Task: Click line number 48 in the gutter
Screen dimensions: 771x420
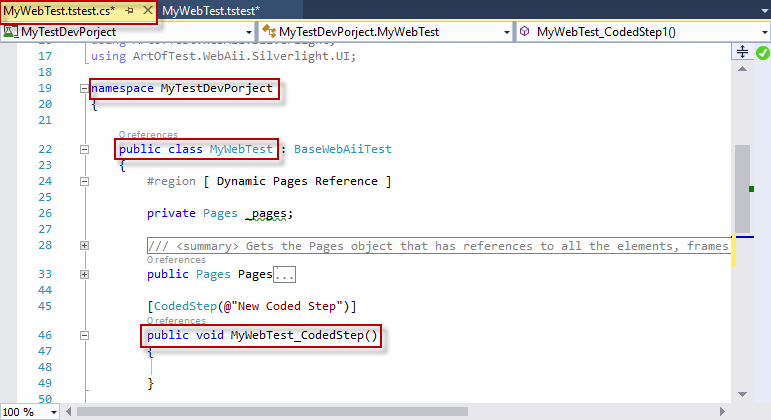Action: [x=45, y=367]
